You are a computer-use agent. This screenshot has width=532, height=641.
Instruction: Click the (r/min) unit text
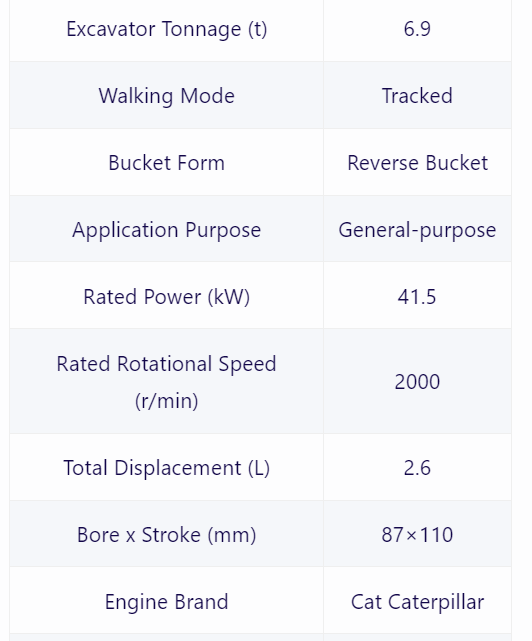click(166, 401)
